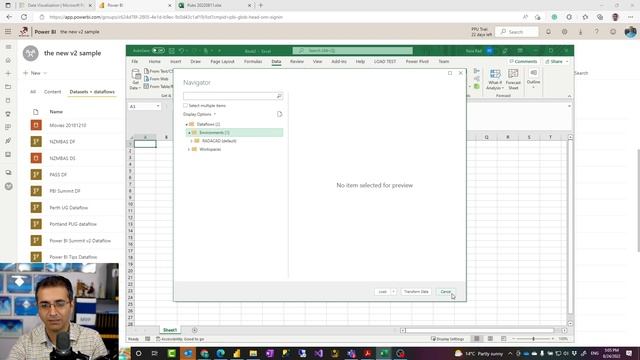640x360 pixels.
Task: Select the Content tab in Power BI
Action: click(x=53, y=92)
